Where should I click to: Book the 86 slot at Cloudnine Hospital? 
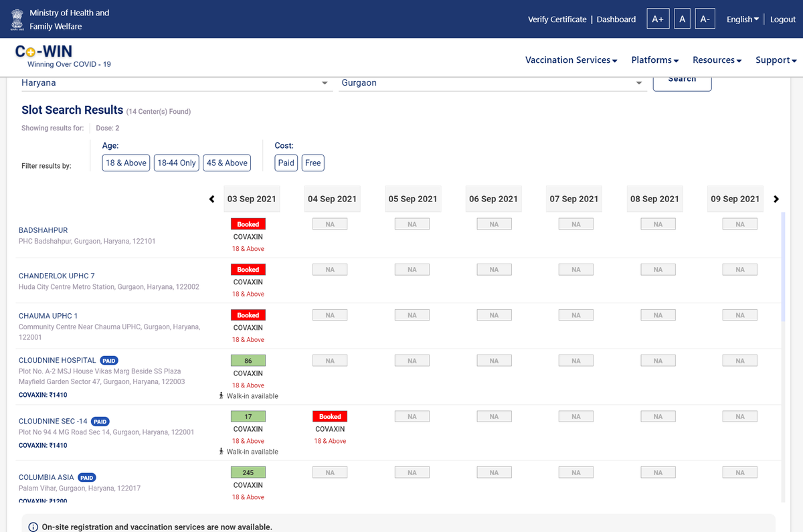(x=248, y=361)
